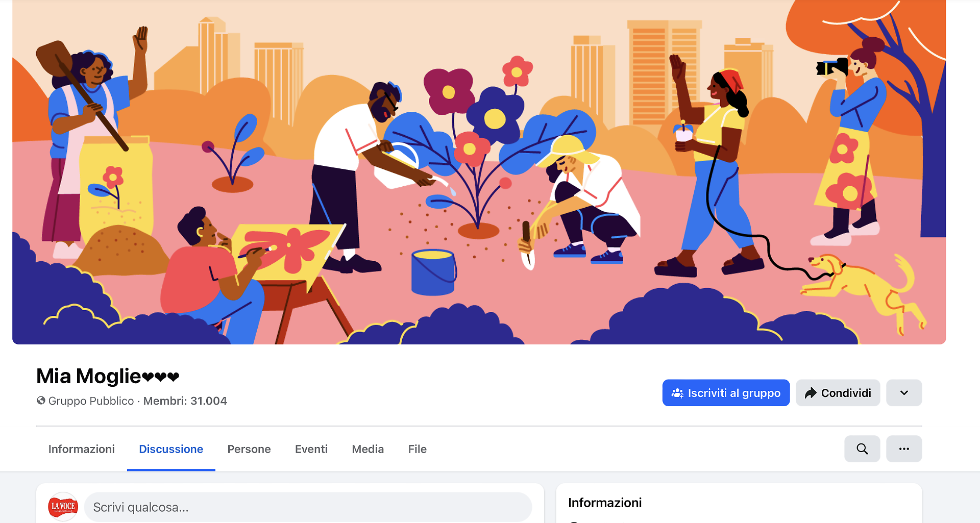Click the people icon in Iscriviti button
980x523 pixels.
coord(677,393)
